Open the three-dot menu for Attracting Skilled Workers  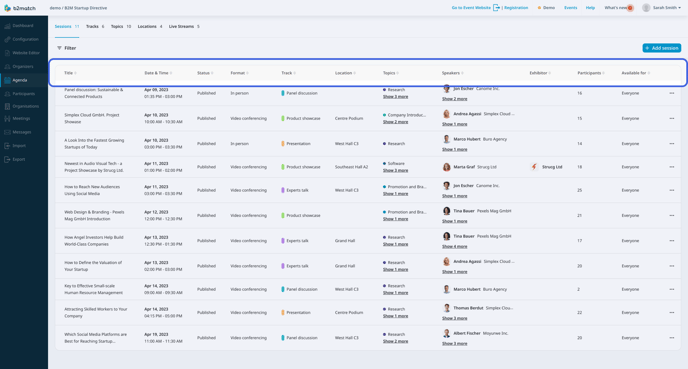coord(671,312)
